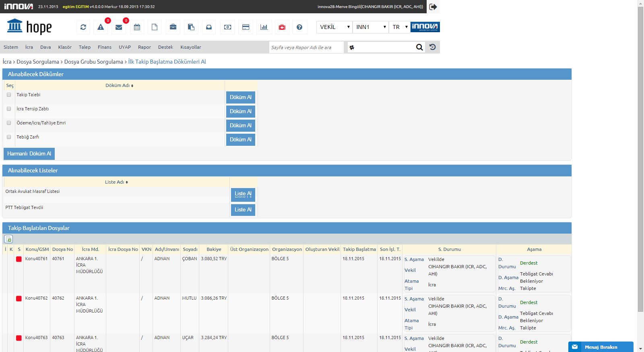Viewport: 644px width, 352px height.
Task: Click the vertical page scrollbar
Action: 640,159
